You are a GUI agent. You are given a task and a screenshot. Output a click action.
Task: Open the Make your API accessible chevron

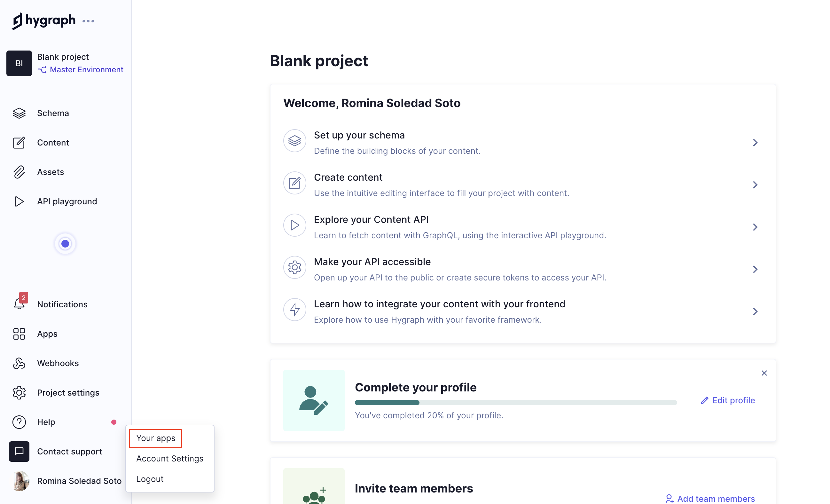[x=755, y=269]
